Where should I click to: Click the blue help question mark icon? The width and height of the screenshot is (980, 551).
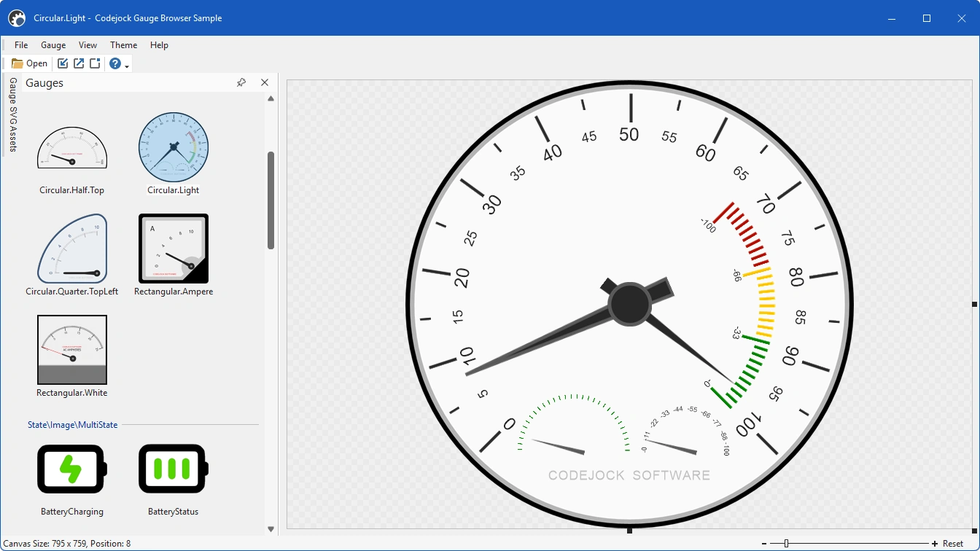click(x=114, y=63)
